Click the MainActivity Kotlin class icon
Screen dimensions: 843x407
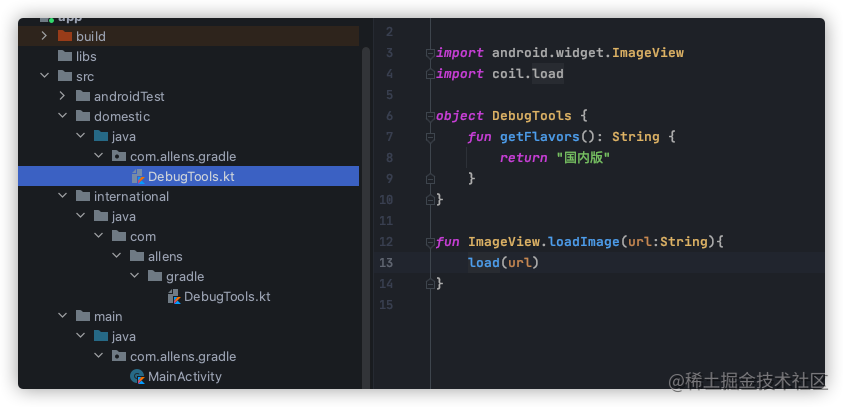(x=138, y=376)
